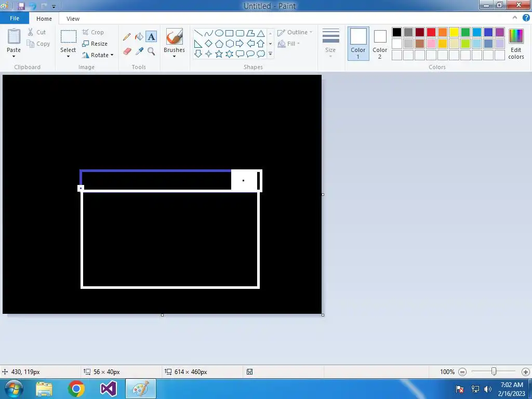532x399 pixels.
Task: Open Chrome from the taskbar
Action: [76, 389]
